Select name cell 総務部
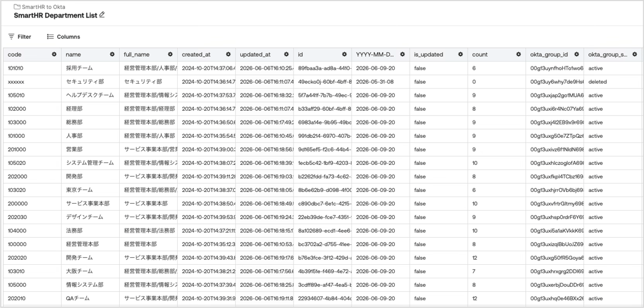The height and width of the screenshot is (308, 644). (x=90, y=122)
